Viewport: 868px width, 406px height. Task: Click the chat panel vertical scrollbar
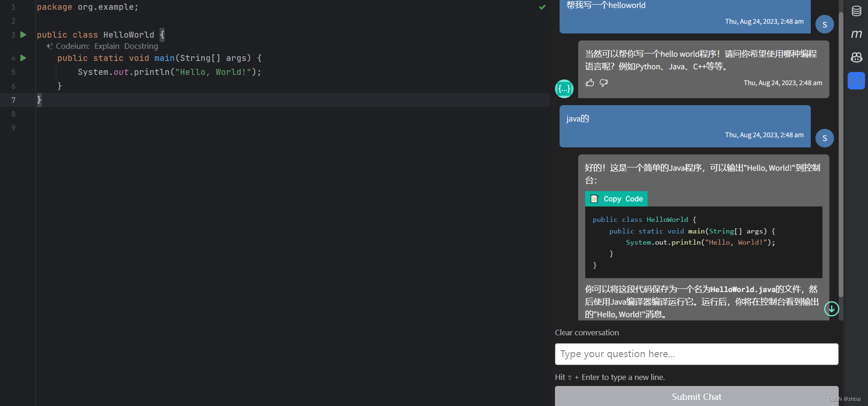841,153
